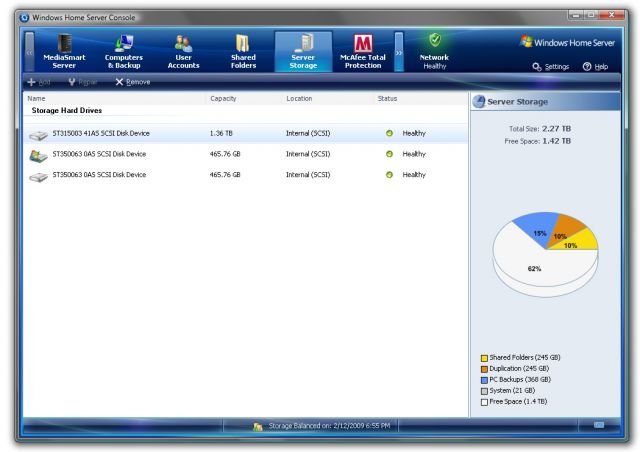Click the yellow Shared Folders legend swatch
This screenshot has height=452, width=640.
[484, 357]
